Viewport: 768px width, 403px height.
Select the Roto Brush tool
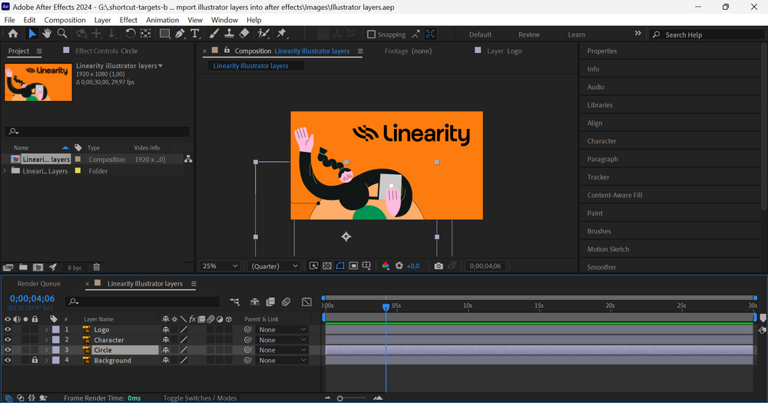pos(264,34)
